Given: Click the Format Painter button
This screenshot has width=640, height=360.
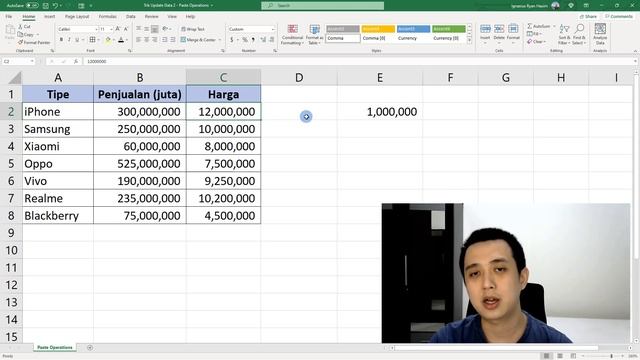Looking at the screenshot, I should [34, 42].
